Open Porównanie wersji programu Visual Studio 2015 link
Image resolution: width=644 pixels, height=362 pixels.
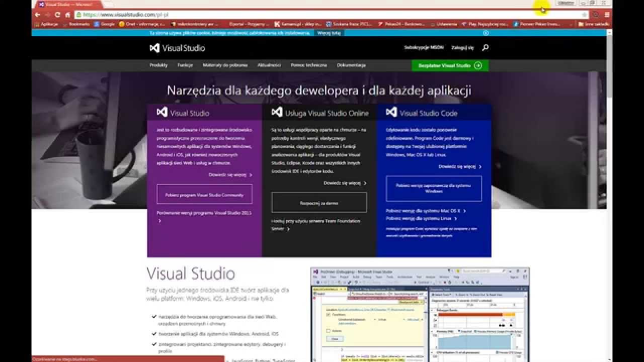pyautogui.click(x=204, y=217)
